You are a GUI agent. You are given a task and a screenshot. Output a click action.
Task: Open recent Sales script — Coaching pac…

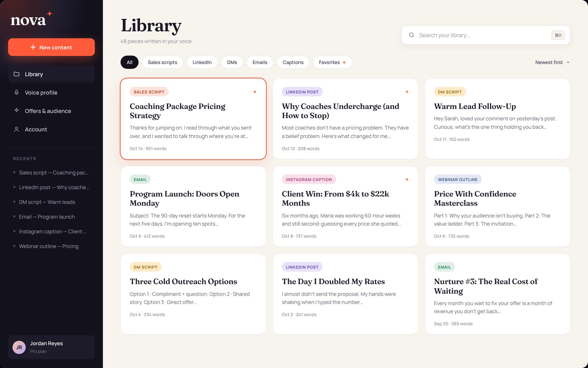coord(51,173)
